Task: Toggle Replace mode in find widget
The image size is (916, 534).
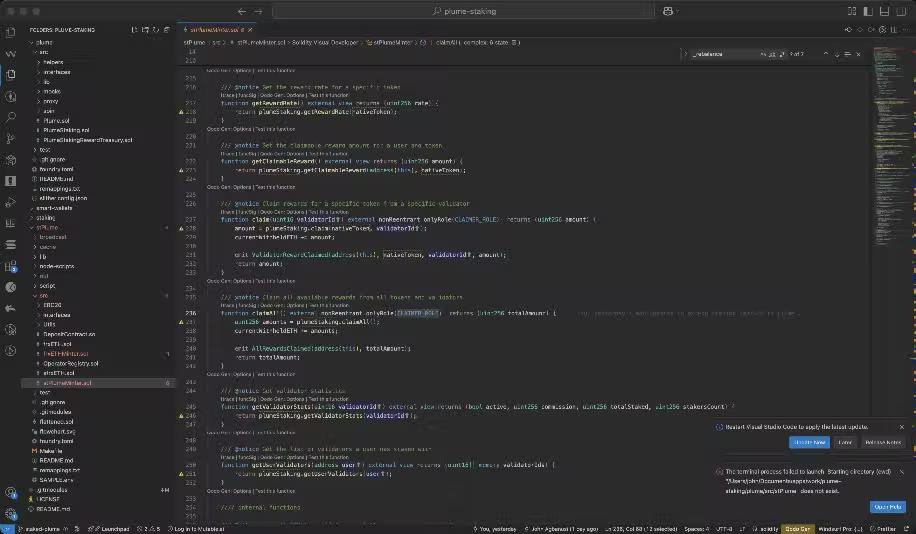Action: (x=685, y=54)
